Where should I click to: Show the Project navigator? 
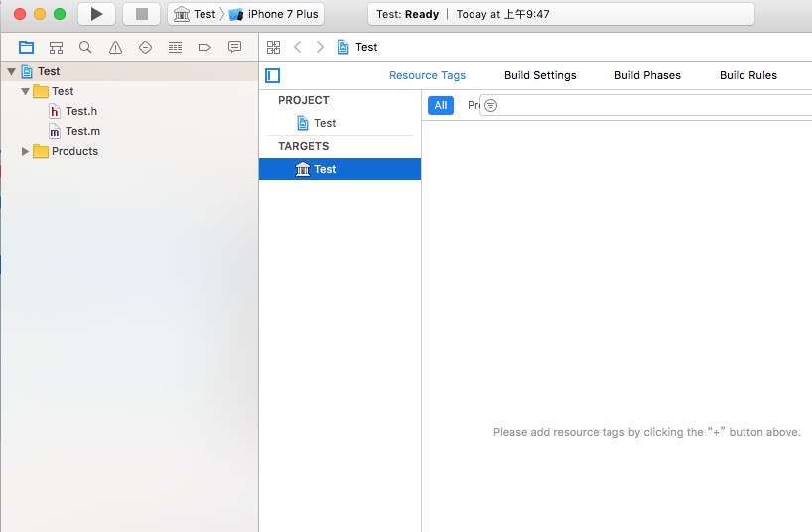pos(26,47)
